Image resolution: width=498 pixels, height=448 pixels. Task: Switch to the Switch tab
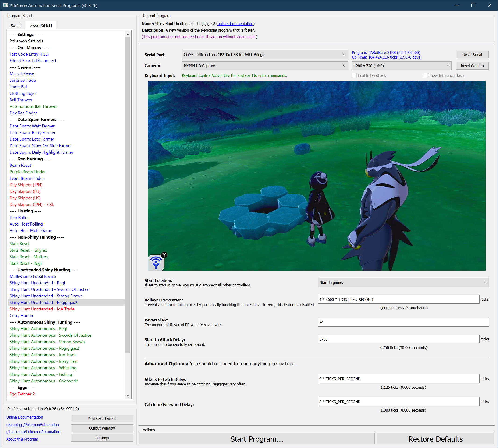pyautogui.click(x=16, y=26)
